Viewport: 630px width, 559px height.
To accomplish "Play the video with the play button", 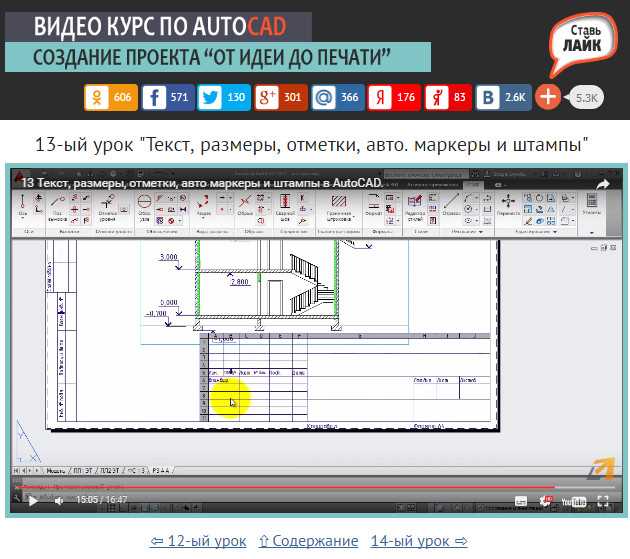I will [x=33, y=501].
